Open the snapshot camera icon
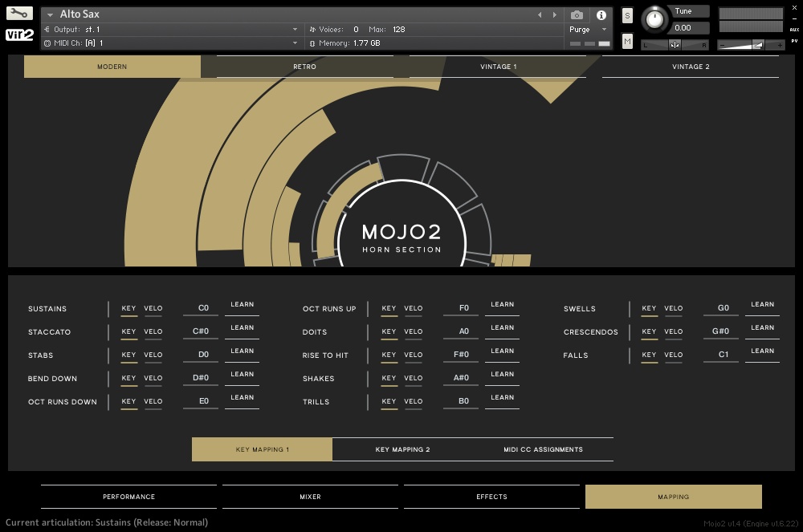 (x=576, y=14)
